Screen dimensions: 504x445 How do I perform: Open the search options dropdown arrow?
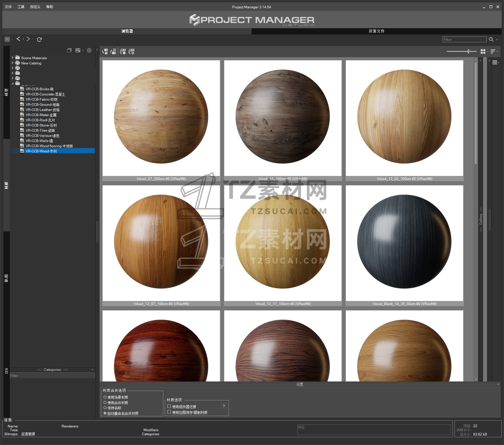497,40
